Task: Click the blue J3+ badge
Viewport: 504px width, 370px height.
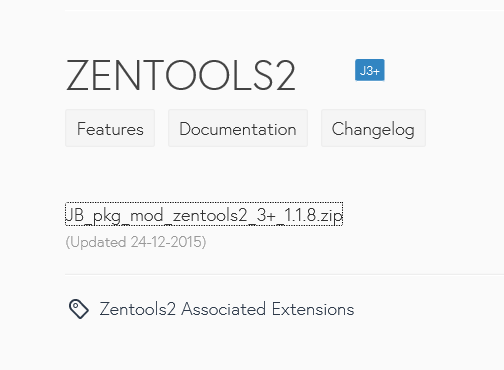Action: pos(370,70)
